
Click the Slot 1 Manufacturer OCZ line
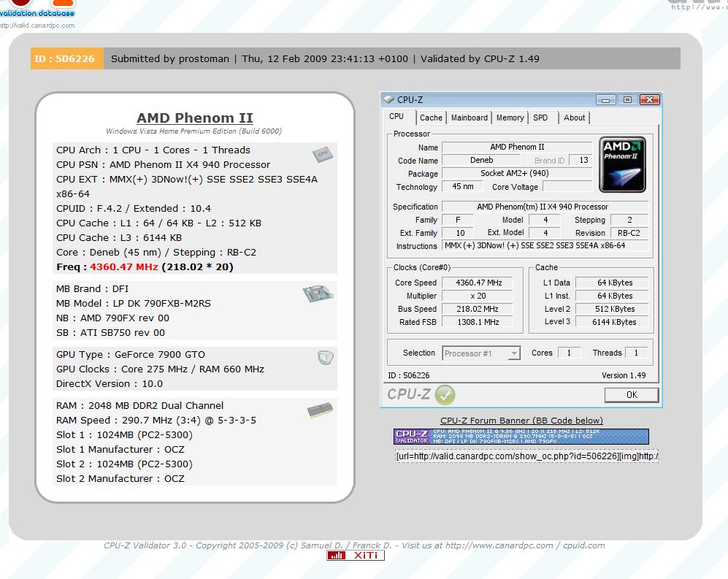120,450
